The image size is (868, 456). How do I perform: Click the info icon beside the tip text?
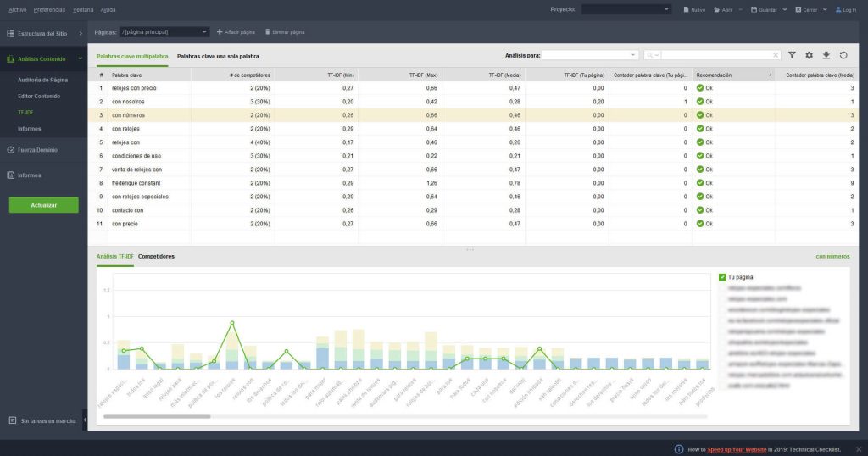[x=679, y=449]
